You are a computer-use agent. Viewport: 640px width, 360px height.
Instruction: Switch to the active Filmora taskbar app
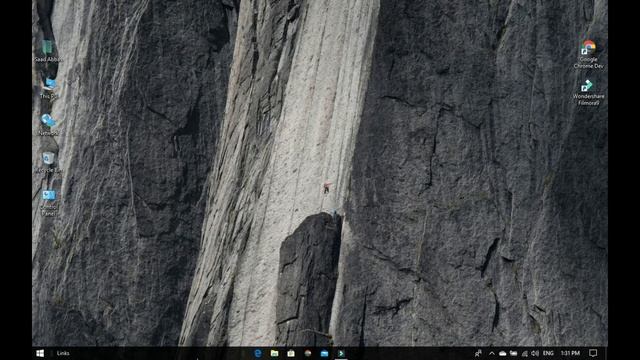(x=341, y=353)
